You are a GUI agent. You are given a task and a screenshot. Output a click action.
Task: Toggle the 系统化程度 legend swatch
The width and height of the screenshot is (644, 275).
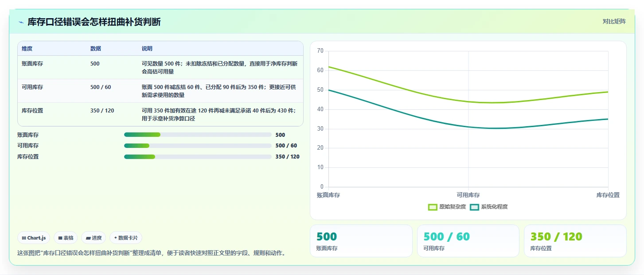coord(474,207)
